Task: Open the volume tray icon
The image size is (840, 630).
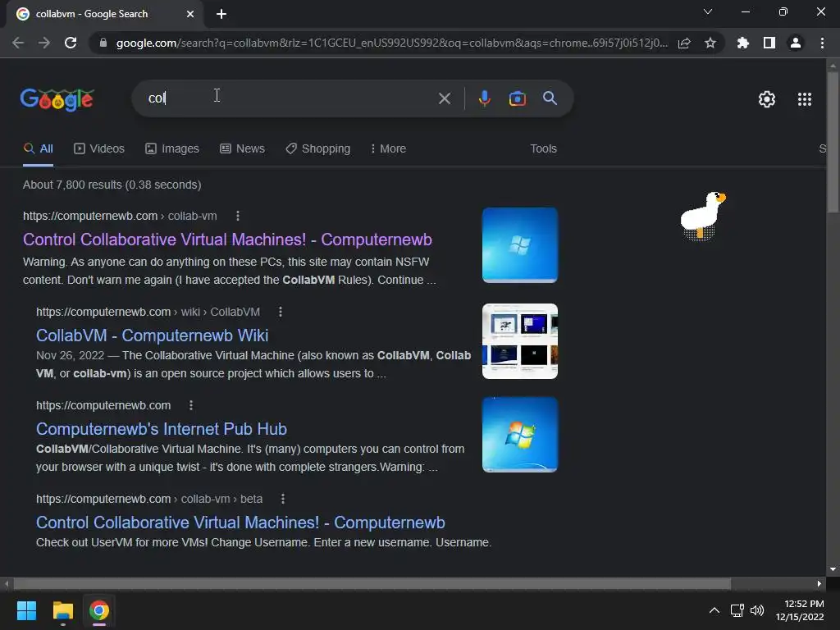Action: coord(757,610)
